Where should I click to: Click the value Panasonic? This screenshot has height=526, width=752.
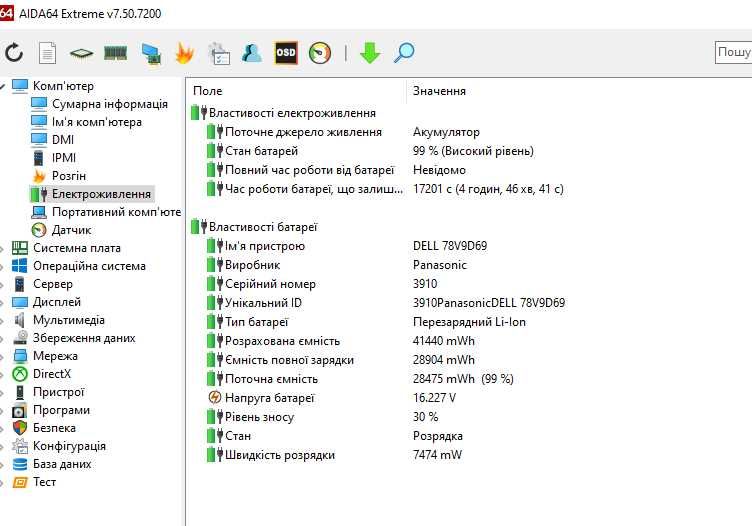(x=439, y=265)
